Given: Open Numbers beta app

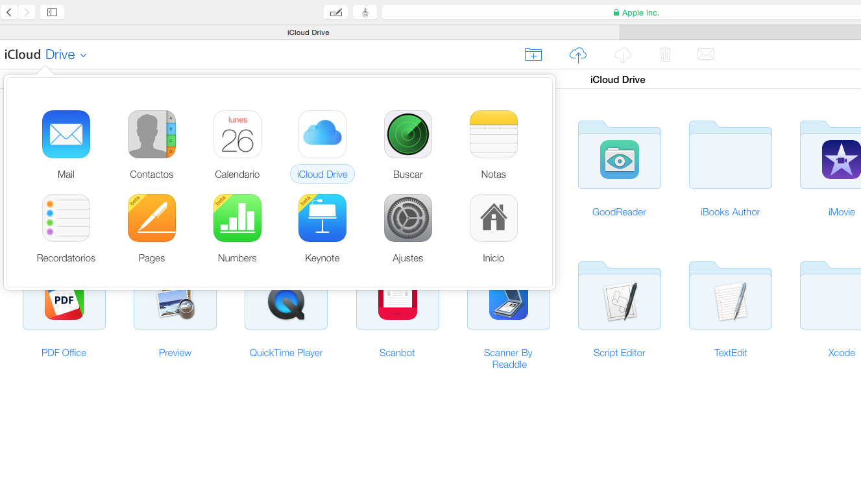Looking at the screenshot, I should tap(237, 218).
